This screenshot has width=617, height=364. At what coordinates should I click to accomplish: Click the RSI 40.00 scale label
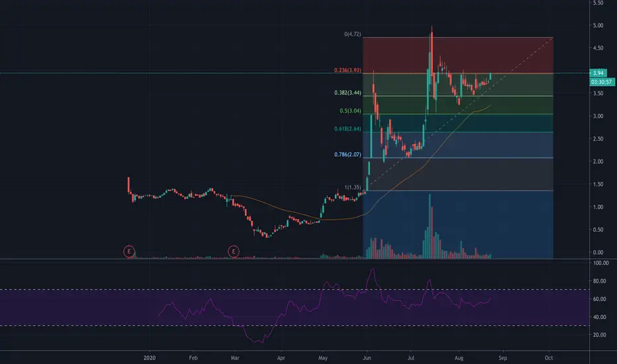(600, 317)
